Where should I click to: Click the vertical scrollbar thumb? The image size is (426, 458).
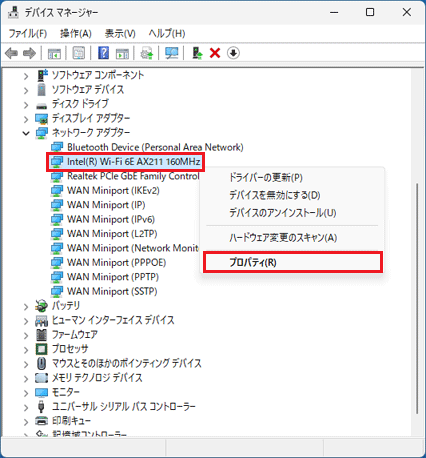pyautogui.click(x=417, y=298)
